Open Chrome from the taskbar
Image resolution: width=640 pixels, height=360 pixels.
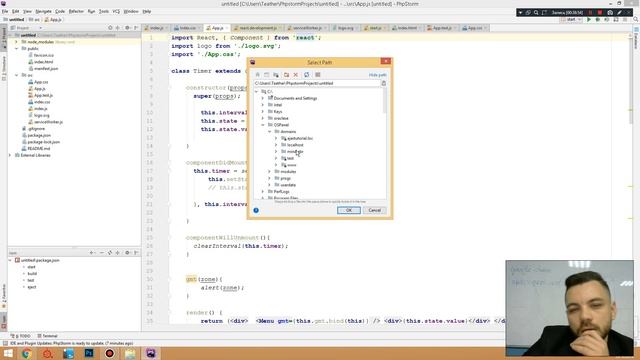[27, 353]
